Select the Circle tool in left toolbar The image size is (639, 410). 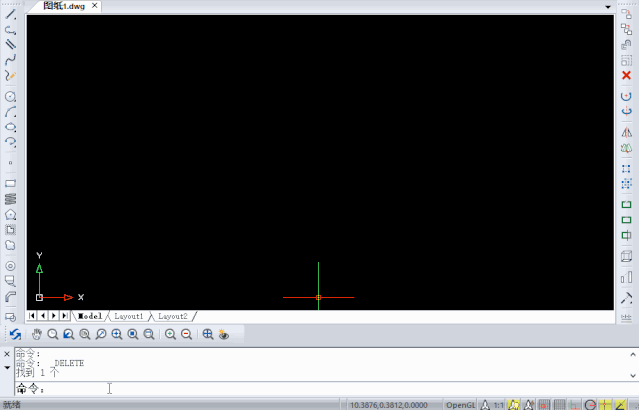[11, 97]
